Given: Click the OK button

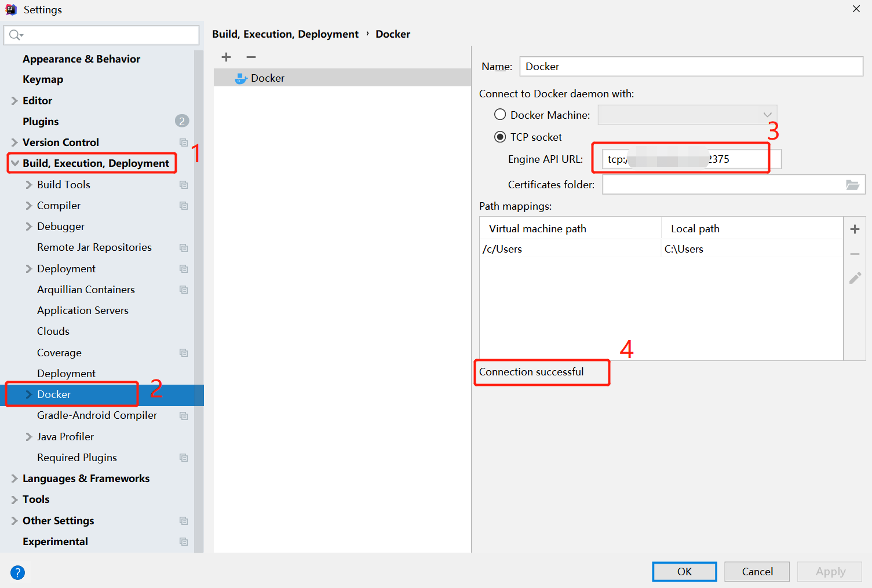Looking at the screenshot, I should [684, 572].
